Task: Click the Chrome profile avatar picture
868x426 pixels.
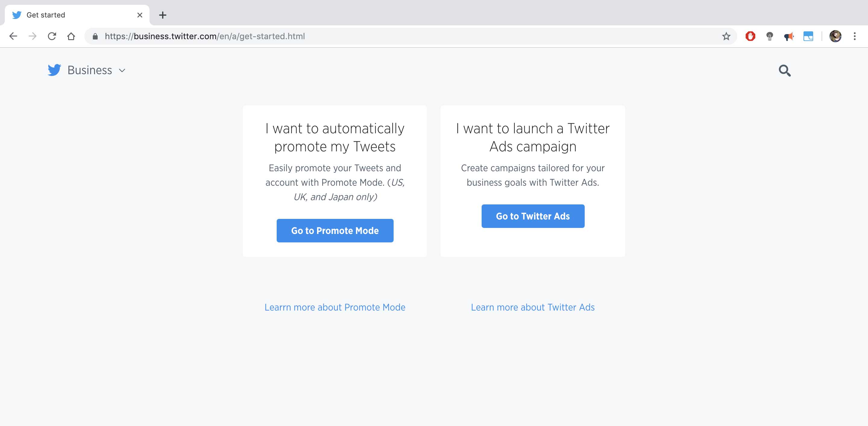Action: [x=835, y=36]
